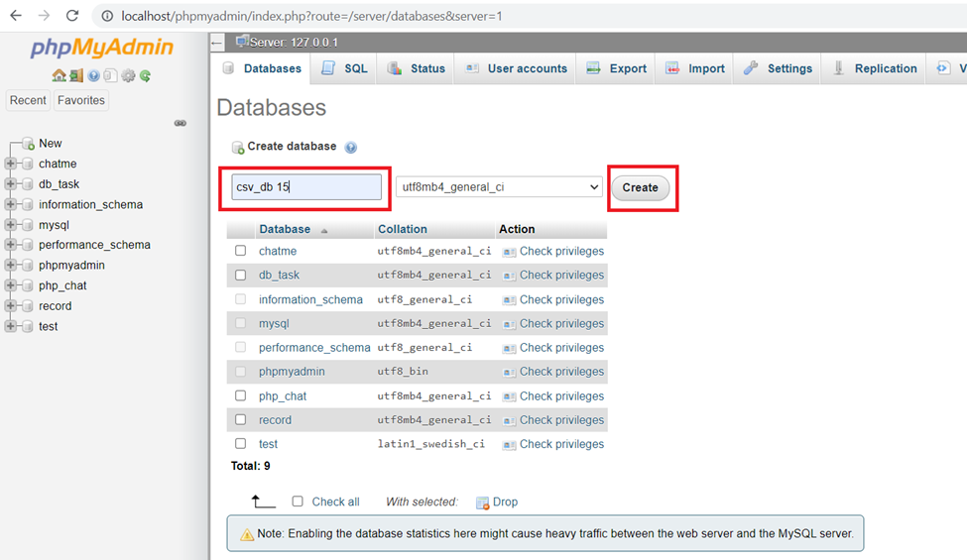The image size is (967, 560).
Task: Tick the test database checkbox
Action: click(x=241, y=444)
